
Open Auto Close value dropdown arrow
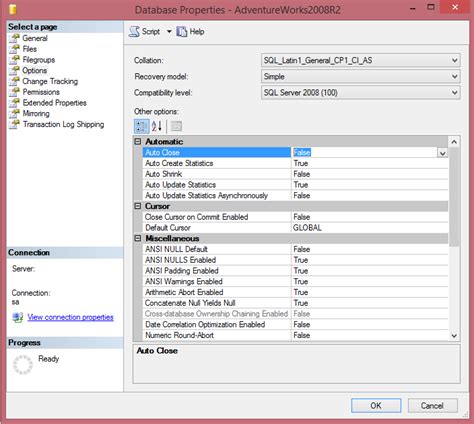[x=442, y=153]
